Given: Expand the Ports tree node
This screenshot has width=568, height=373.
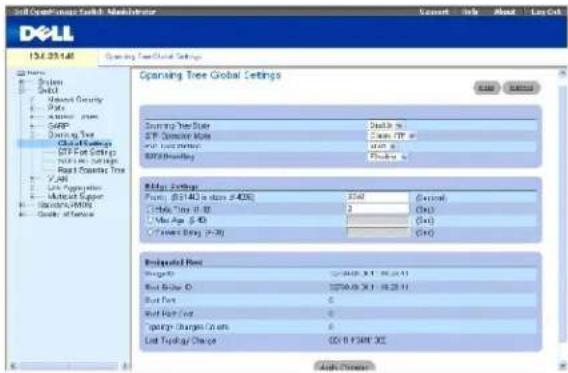Looking at the screenshot, I should pyautogui.click(x=32, y=108).
